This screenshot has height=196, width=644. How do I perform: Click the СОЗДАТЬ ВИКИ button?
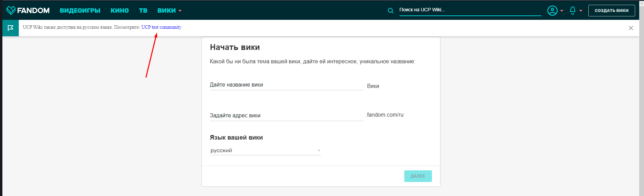[612, 11]
